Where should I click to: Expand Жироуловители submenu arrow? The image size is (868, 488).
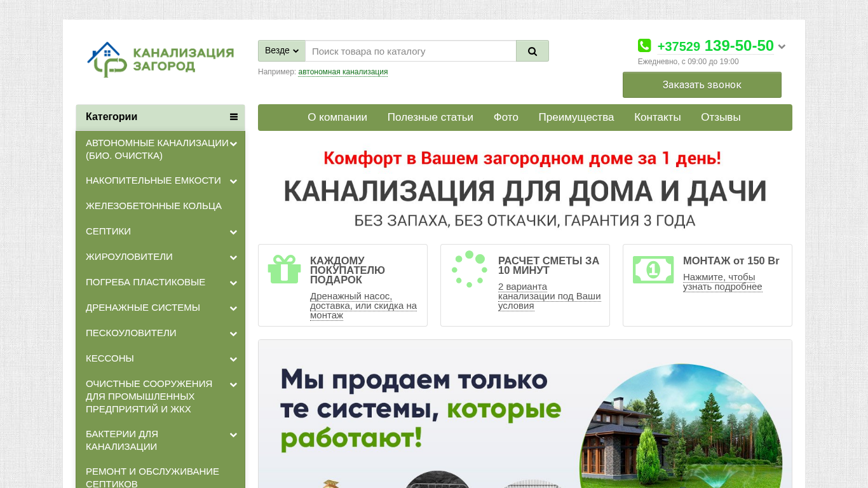(234, 257)
